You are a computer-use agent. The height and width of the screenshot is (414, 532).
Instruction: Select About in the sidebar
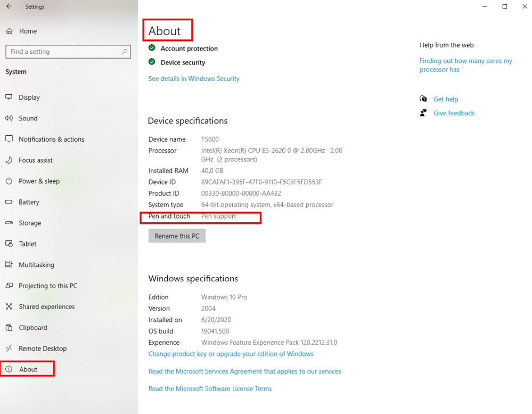(x=27, y=369)
